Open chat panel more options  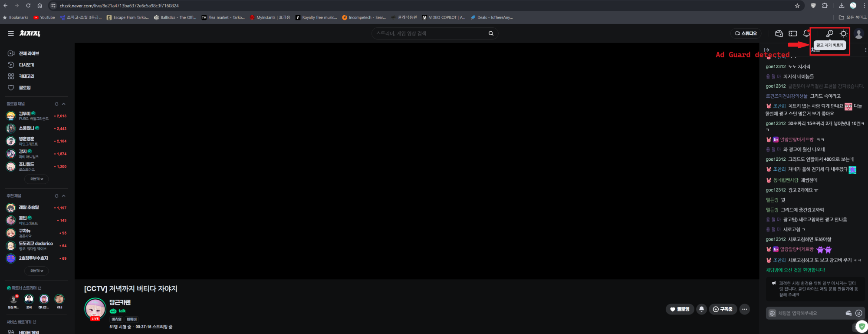pos(865,50)
